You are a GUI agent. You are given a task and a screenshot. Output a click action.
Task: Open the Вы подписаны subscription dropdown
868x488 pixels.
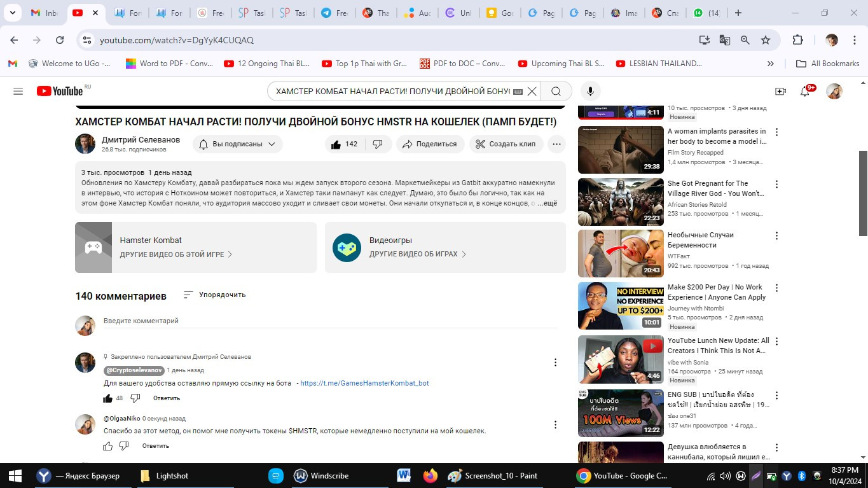237,144
